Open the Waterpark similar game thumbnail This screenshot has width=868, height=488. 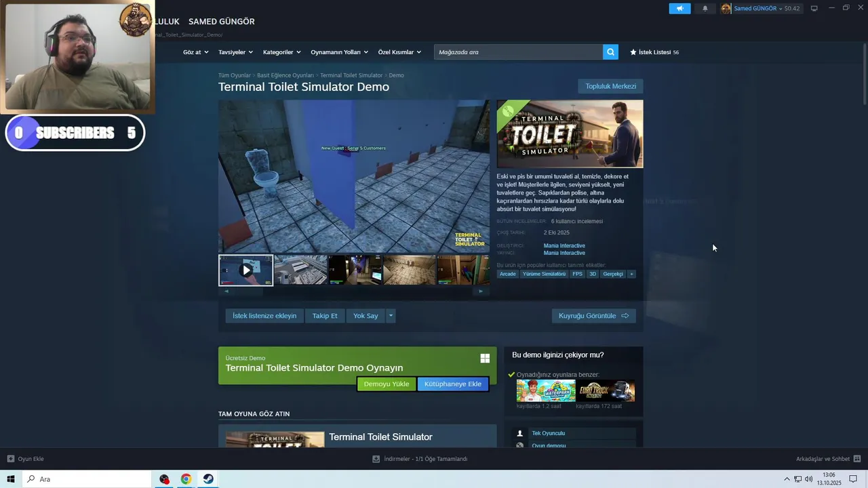pos(546,391)
